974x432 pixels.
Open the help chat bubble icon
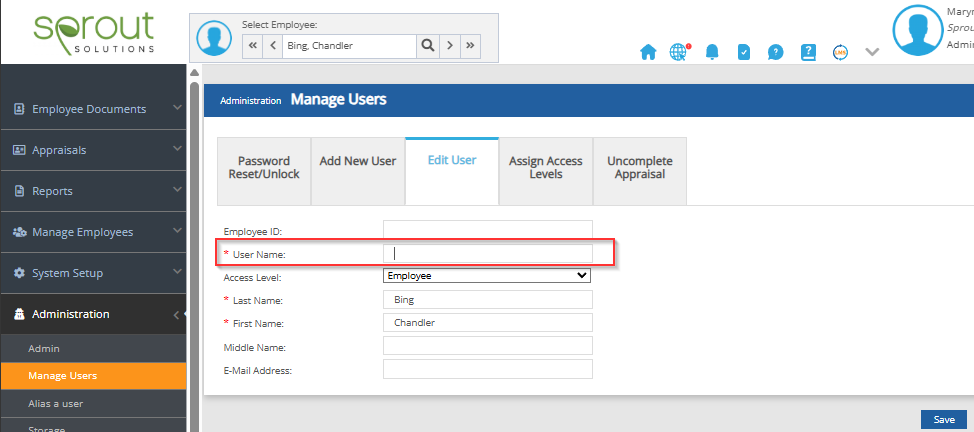pos(775,52)
